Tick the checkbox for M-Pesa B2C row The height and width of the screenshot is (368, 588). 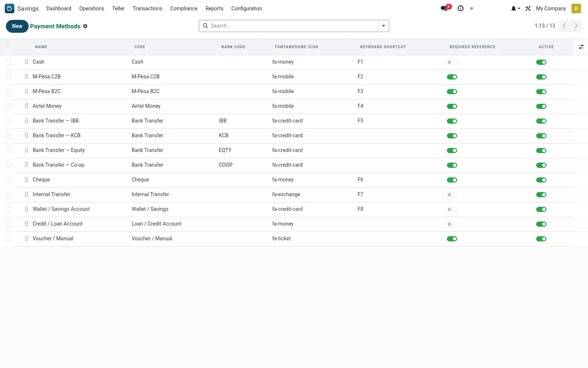coord(8,92)
